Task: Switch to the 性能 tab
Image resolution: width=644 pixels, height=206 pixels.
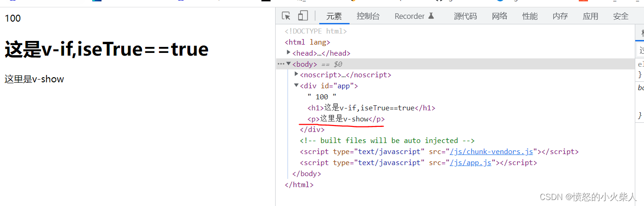Action: (530, 16)
